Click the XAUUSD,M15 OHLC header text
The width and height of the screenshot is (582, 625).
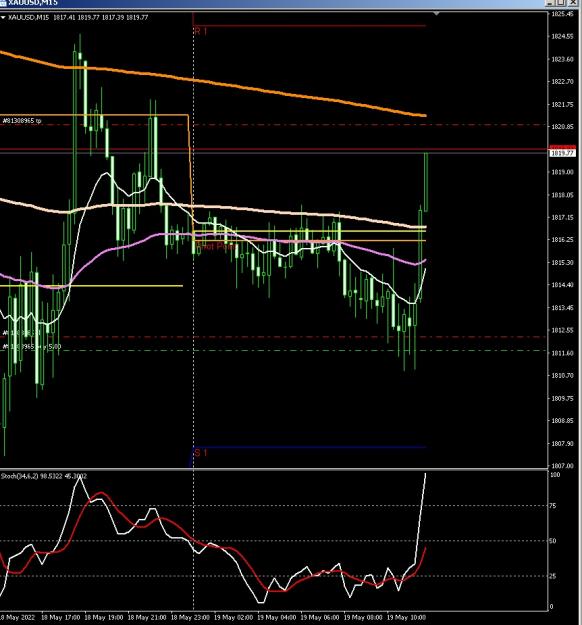[x=78, y=18]
